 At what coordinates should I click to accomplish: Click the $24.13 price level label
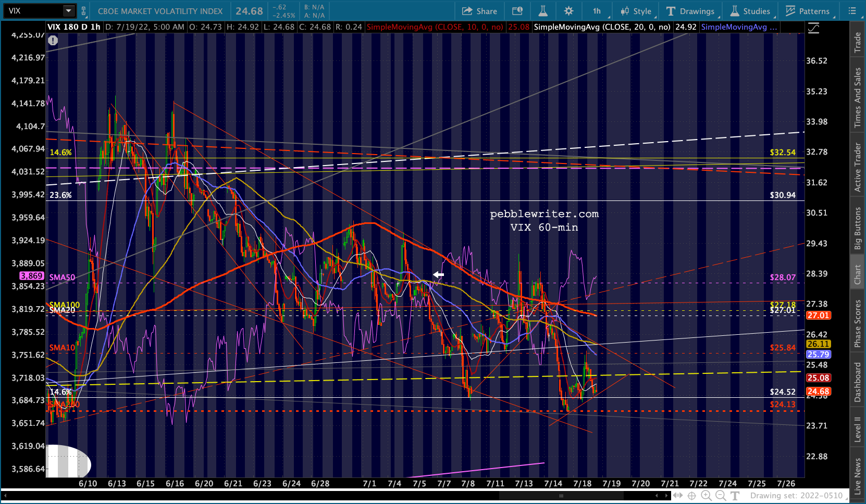(x=783, y=405)
